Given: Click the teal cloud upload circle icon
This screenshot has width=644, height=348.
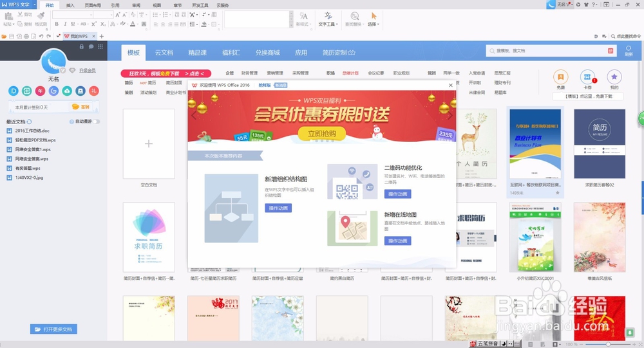Looking at the screenshot, I should pyautogui.click(x=67, y=91).
